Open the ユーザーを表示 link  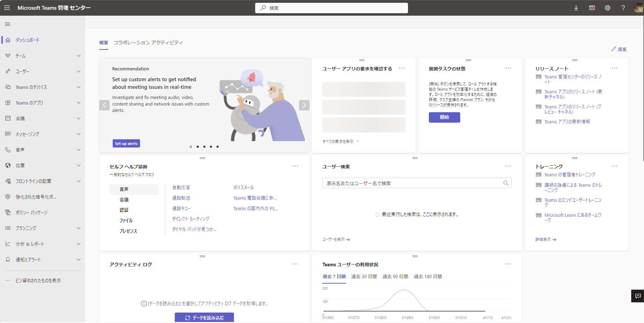tap(336, 239)
